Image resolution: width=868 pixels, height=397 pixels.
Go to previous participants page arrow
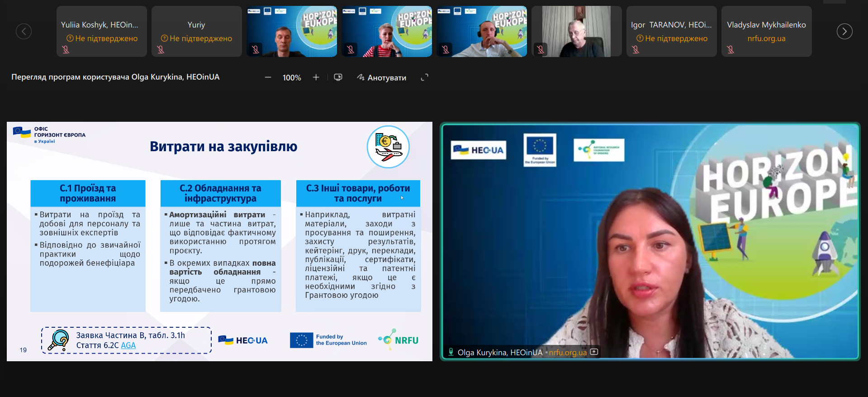(x=24, y=31)
